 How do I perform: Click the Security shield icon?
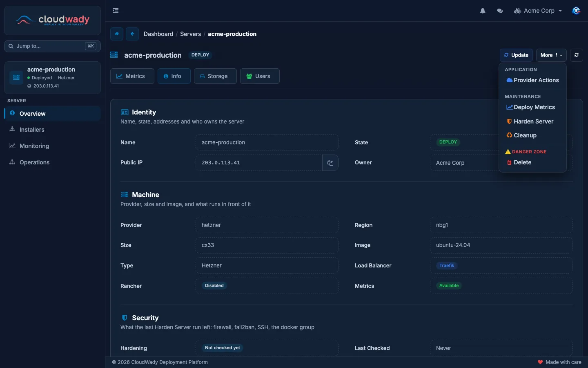[x=125, y=318]
